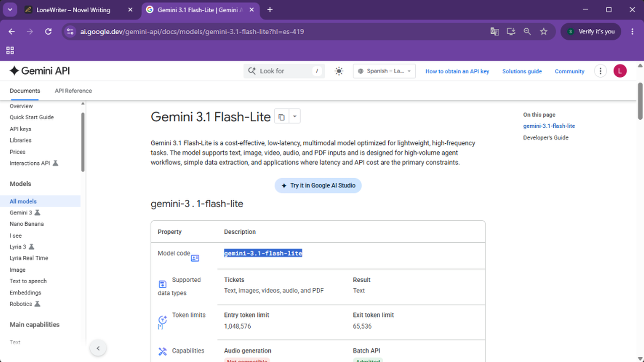Screen dimensions: 644x362
Task: Click the highlighted gemini-3.1-flash-lite model code
Action: coord(263,253)
